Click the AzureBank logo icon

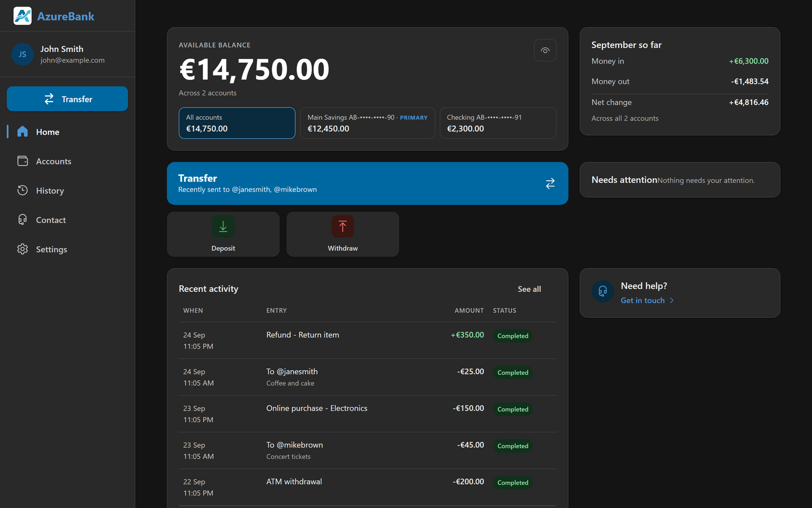coord(22,16)
